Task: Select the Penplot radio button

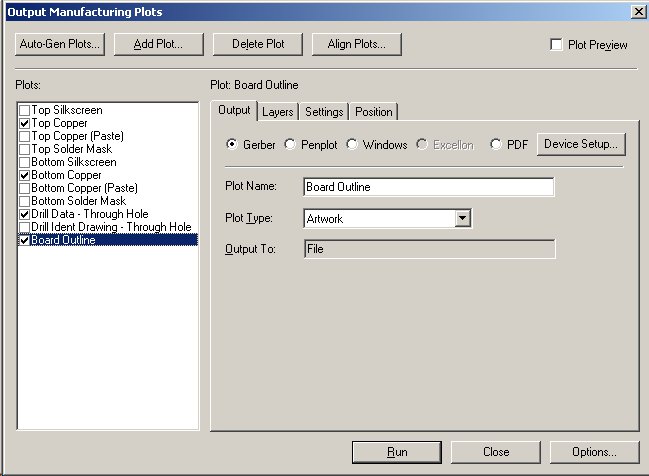Action: [291, 145]
